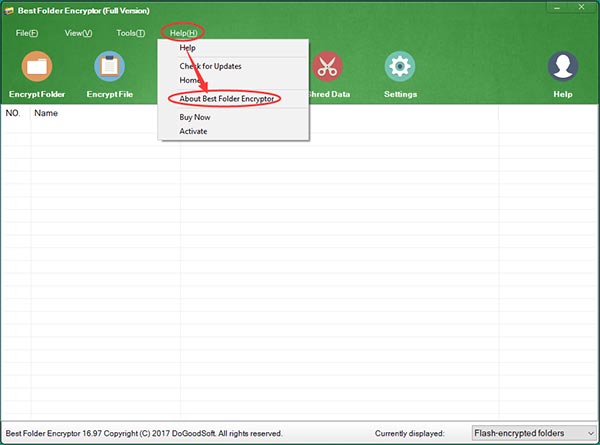Click the app icon in title bar

point(9,11)
